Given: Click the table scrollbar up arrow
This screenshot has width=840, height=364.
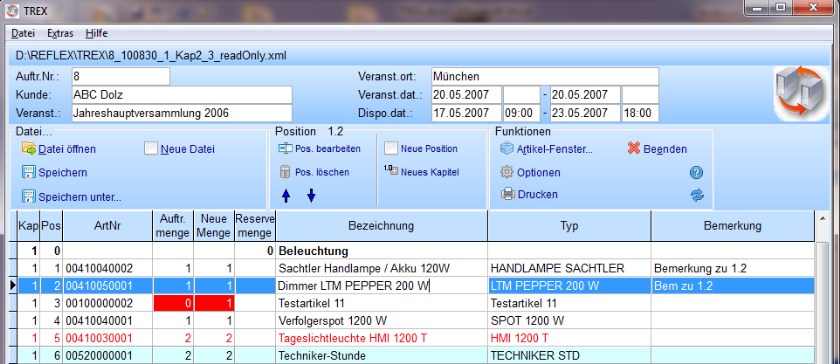Looking at the screenshot, I should click(822, 218).
